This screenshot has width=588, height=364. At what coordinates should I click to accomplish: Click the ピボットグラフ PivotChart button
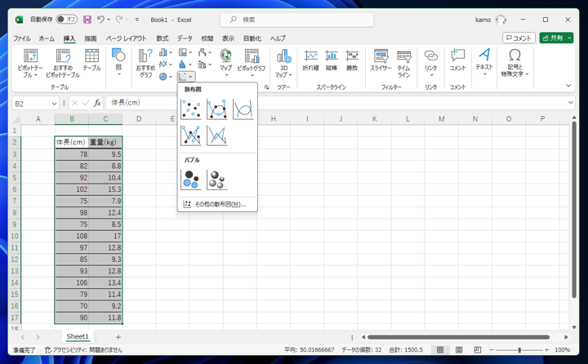click(x=252, y=62)
